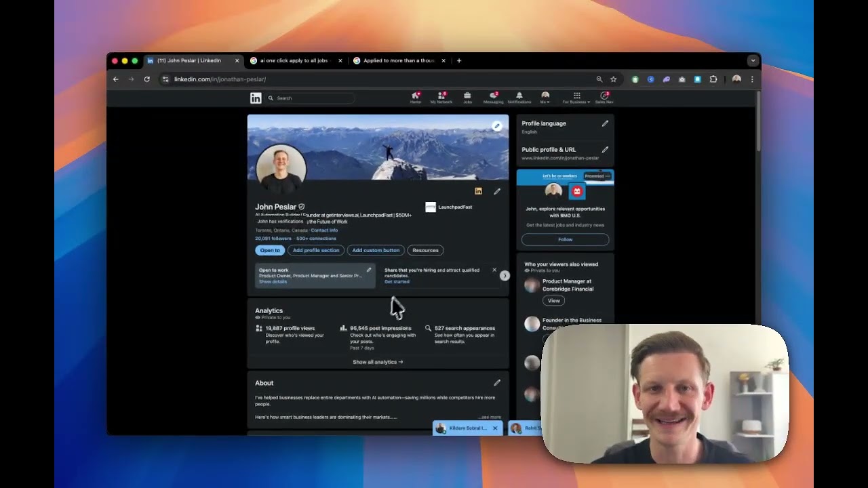Expand About with ...see more

click(x=490, y=417)
